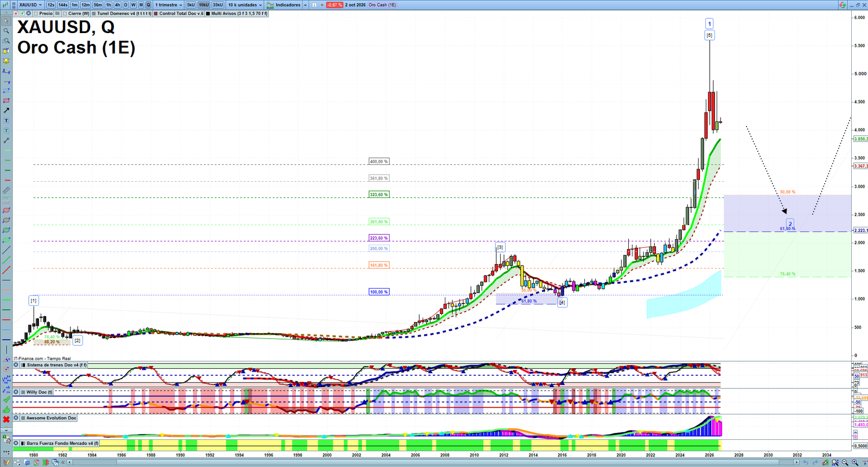The image size is (868, 467).
Task: Click the zoom-in magnifier at bottom right
Action: click(855, 463)
